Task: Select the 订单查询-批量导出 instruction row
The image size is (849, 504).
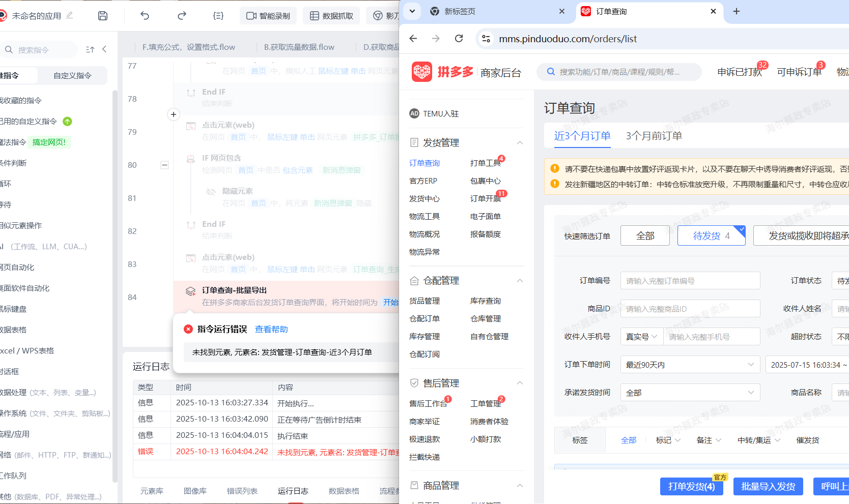Action: coord(286,296)
